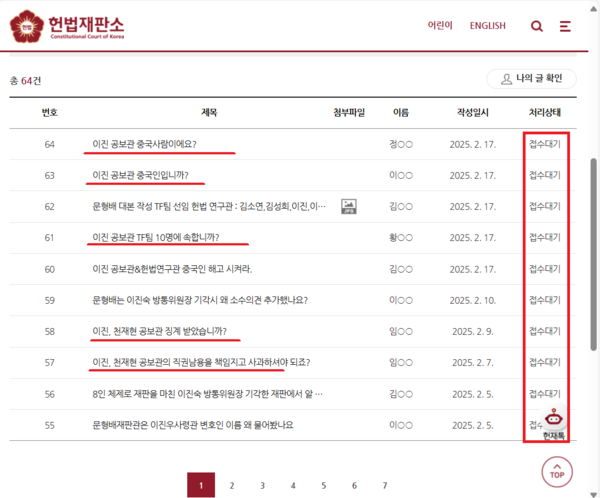Select current page 1 in pagination
This screenshot has width=600, height=498.
pos(201,486)
